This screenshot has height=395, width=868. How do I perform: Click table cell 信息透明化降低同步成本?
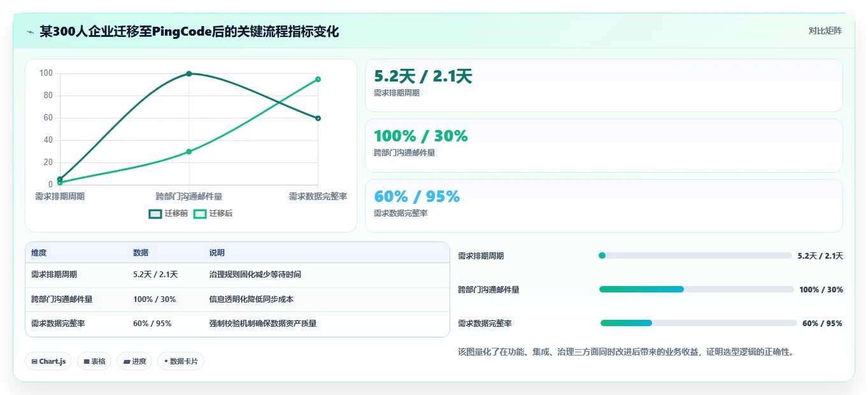point(252,299)
